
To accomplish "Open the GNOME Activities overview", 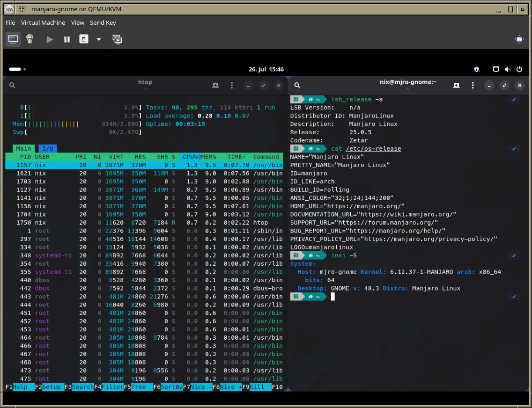I will point(17,69).
